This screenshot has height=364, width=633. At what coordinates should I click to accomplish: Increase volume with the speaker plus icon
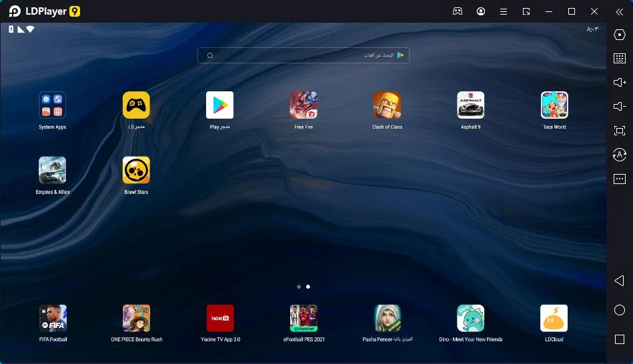[620, 82]
